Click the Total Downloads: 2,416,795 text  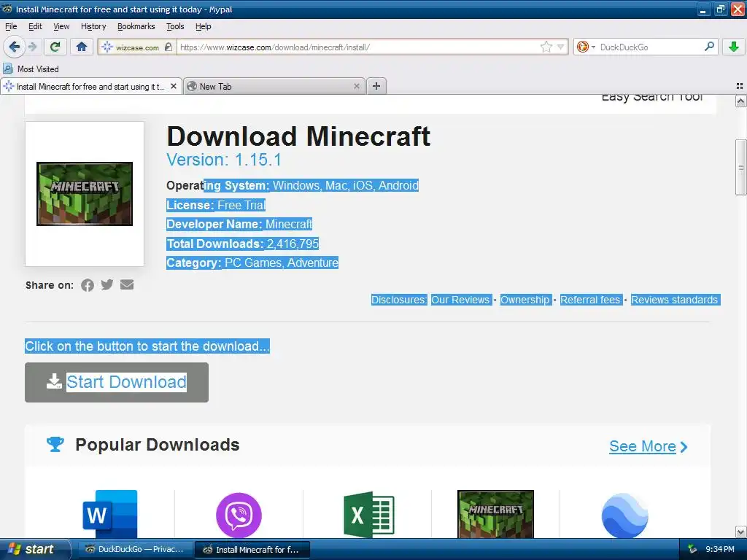tap(242, 244)
